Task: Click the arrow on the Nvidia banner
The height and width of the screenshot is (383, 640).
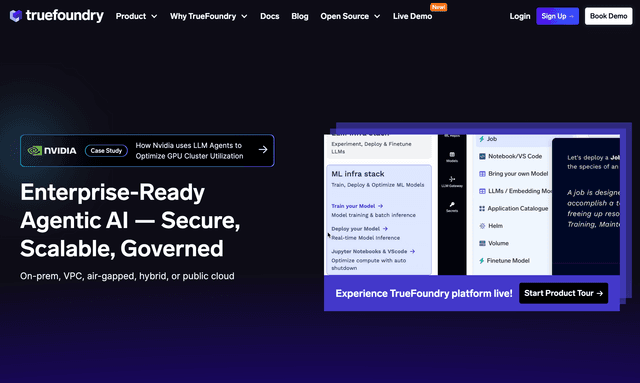Action: tap(263, 150)
